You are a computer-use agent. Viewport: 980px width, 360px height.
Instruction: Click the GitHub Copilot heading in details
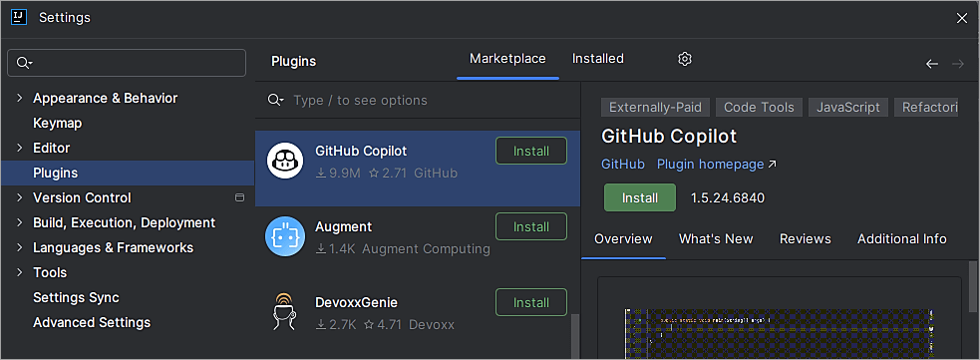[669, 137]
